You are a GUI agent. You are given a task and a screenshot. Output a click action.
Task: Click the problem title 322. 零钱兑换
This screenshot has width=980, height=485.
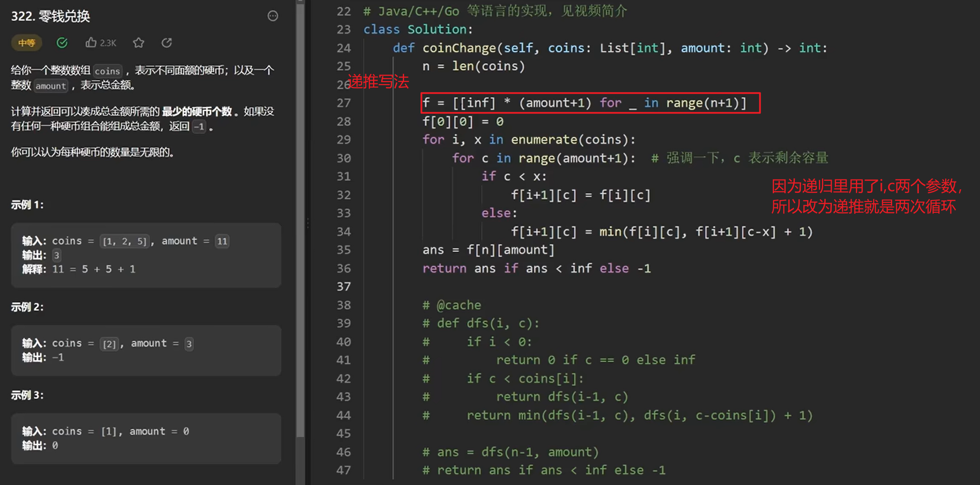click(50, 16)
